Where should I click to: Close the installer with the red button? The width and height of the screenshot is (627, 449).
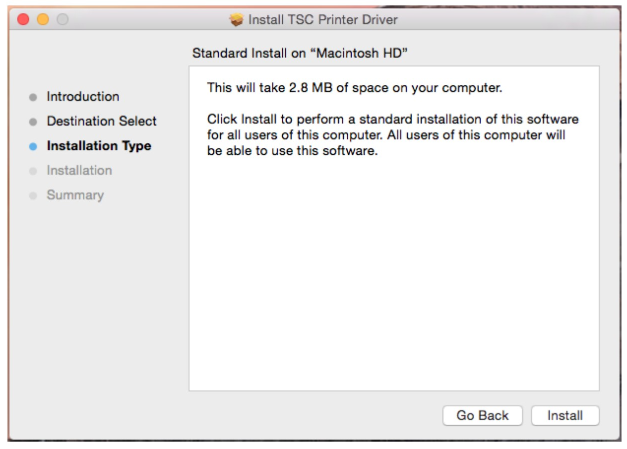coord(24,19)
